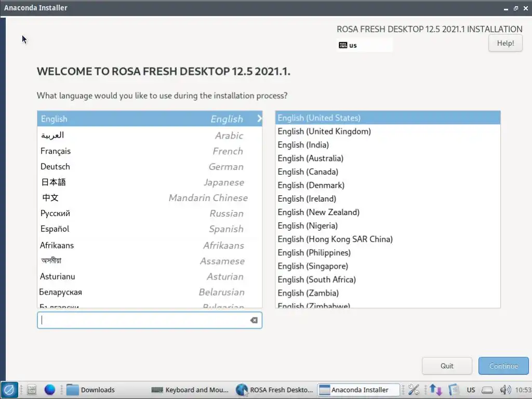Open the start menu launcher icon
The height and width of the screenshot is (399, 532).
pos(9,390)
